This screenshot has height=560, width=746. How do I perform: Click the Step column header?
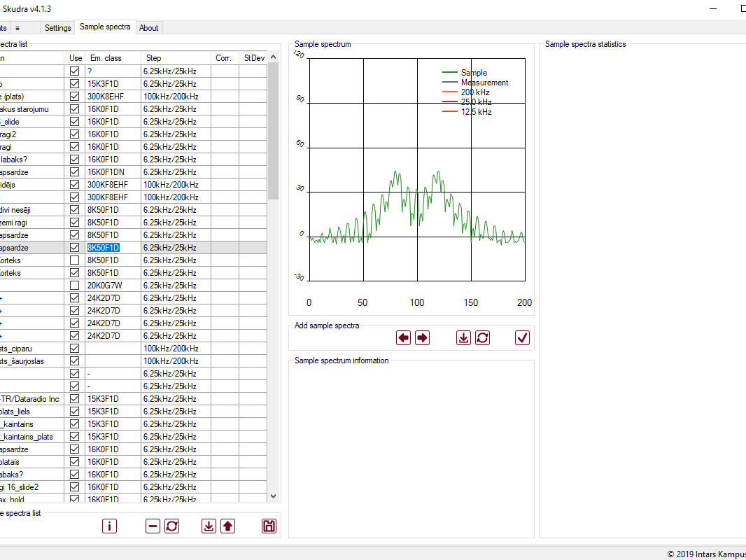coord(153,58)
